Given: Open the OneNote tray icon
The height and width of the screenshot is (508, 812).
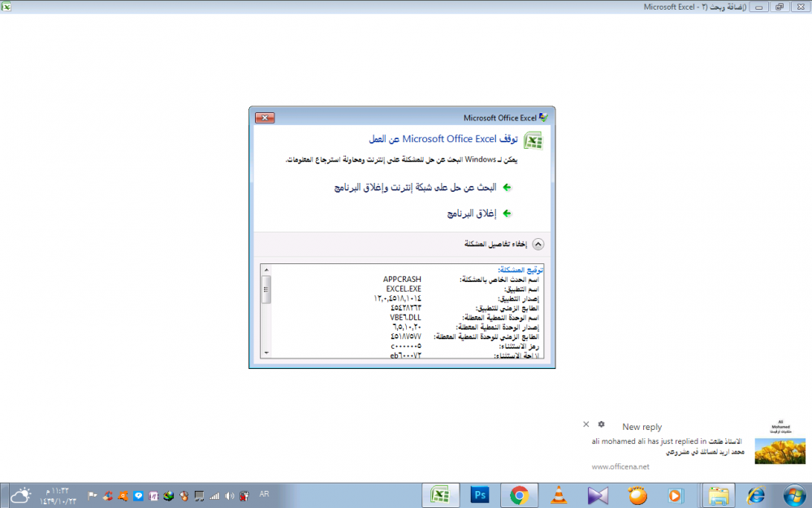Looking at the screenshot, I should [x=153, y=496].
